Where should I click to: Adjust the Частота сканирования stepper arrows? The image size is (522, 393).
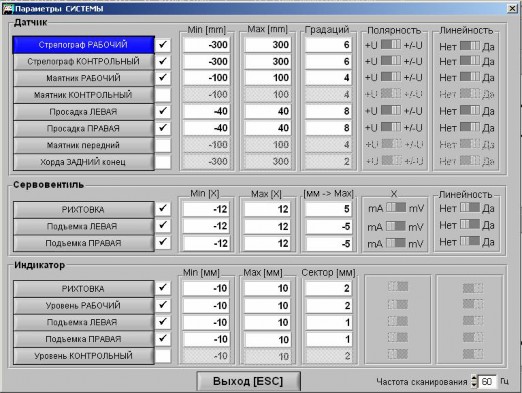pyautogui.click(x=474, y=381)
